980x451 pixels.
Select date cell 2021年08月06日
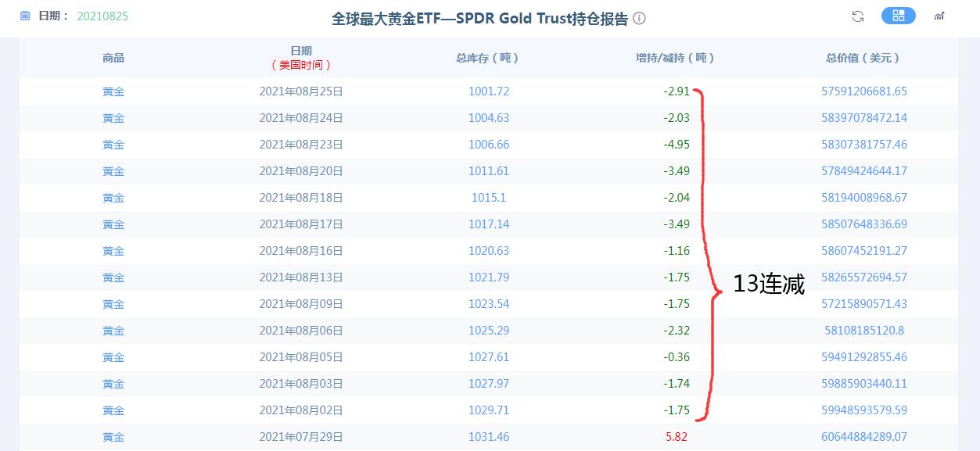(301, 331)
